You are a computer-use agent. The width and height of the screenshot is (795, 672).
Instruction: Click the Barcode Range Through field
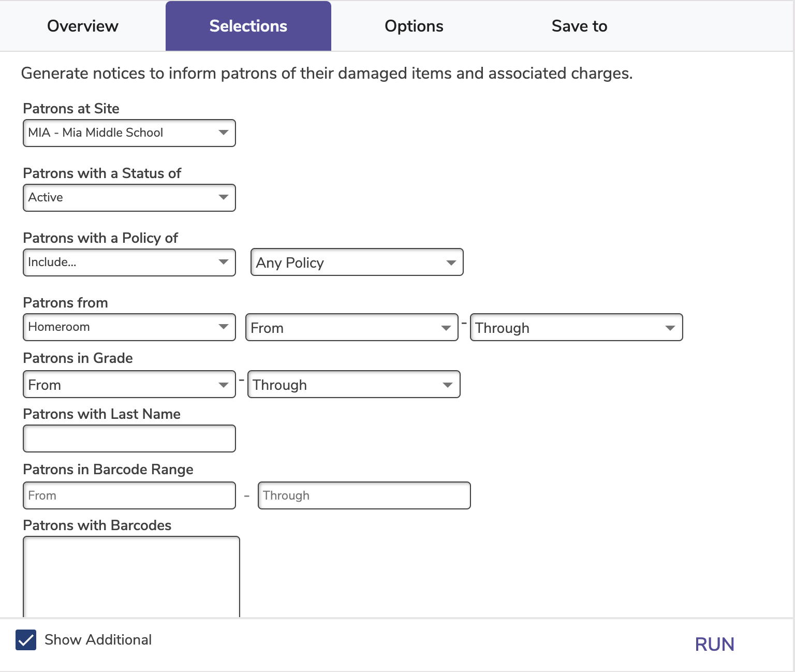(x=364, y=495)
